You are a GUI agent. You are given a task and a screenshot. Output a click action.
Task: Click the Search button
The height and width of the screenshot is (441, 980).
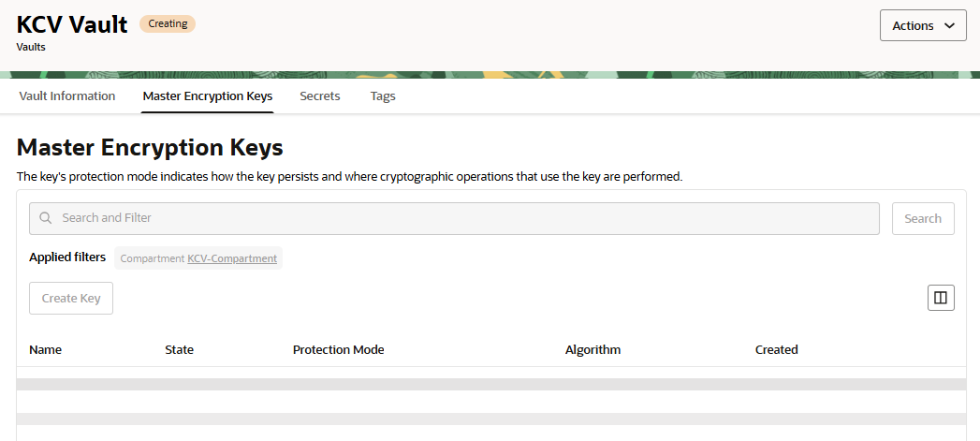tap(923, 218)
